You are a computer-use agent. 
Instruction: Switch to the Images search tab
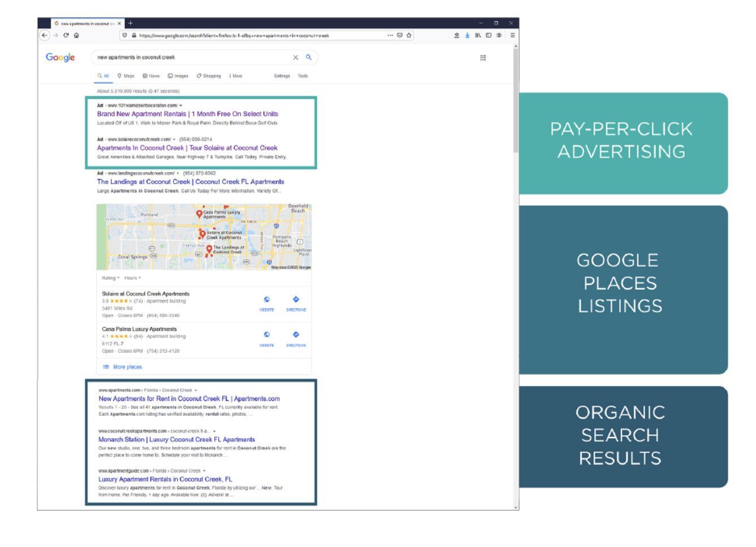[x=178, y=76]
